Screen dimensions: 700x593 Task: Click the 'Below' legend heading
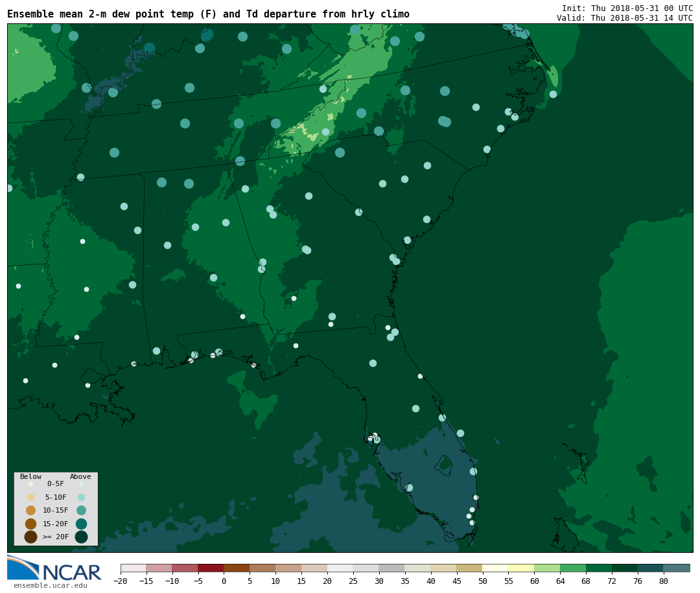pyautogui.click(x=31, y=476)
